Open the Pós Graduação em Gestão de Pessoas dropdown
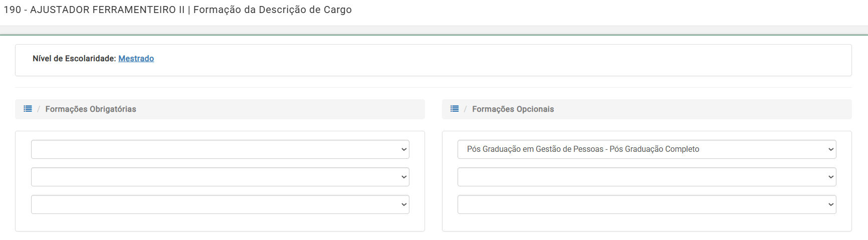Image resolution: width=868 pixels, height=240 pixels. click(646, 149)
